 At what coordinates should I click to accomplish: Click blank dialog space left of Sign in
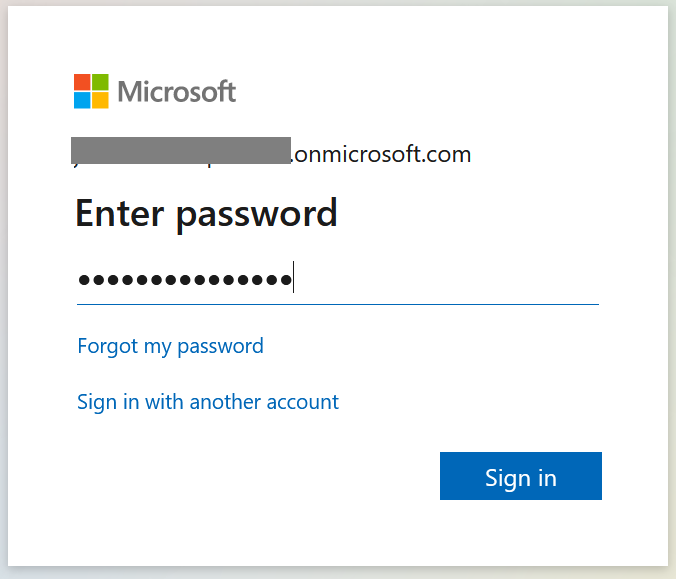pyautogui.click(x=259, y=476)
